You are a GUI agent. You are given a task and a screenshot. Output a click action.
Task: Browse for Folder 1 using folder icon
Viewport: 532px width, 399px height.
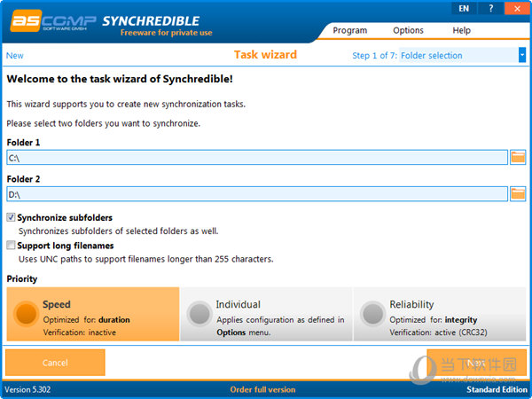[518, 158]
